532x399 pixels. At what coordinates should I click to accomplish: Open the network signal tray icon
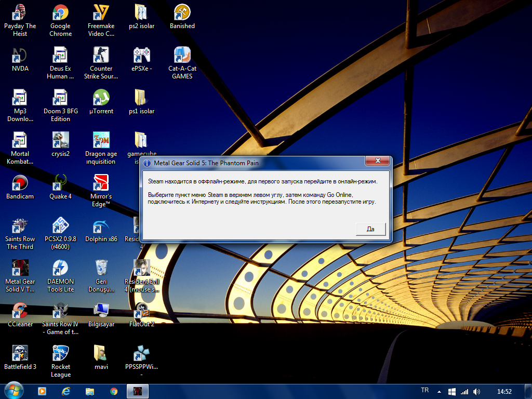coord(464,392)
